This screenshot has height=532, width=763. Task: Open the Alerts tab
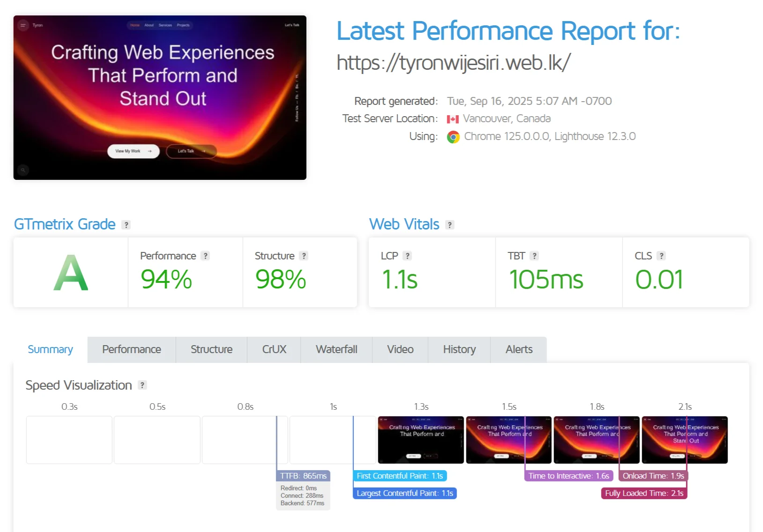(518, 349)
